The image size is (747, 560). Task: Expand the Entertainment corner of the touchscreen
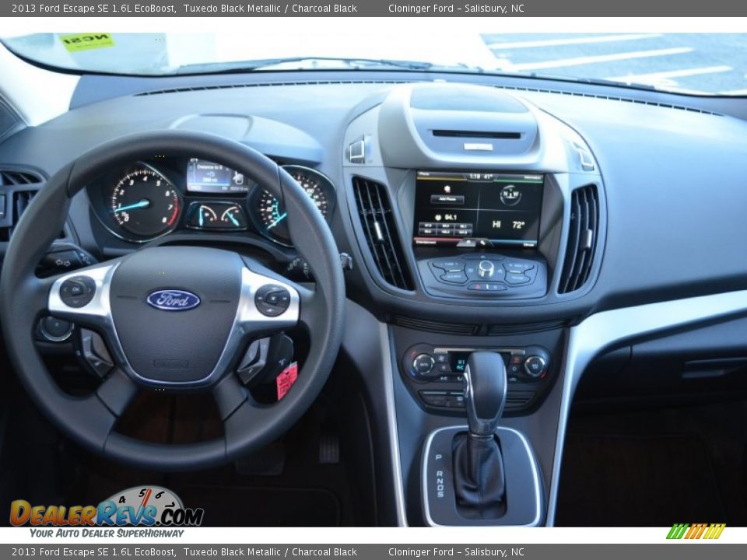[x=426, y=243]
